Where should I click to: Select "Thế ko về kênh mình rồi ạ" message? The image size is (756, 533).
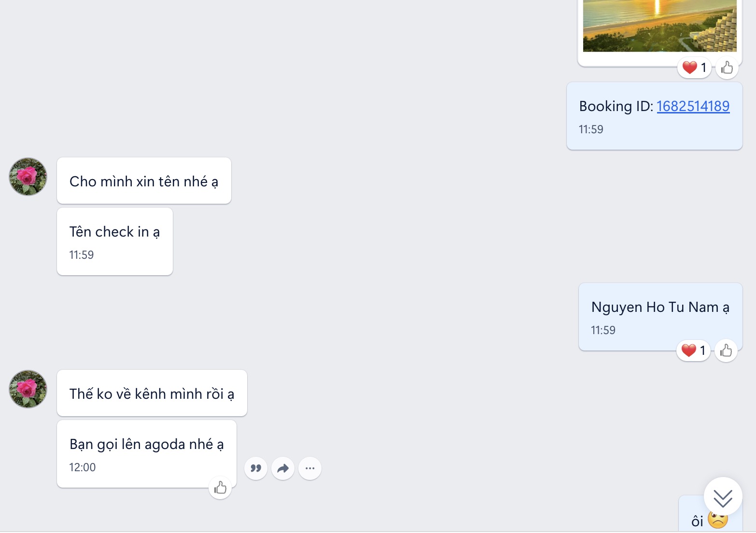click(x=152, y=393)
